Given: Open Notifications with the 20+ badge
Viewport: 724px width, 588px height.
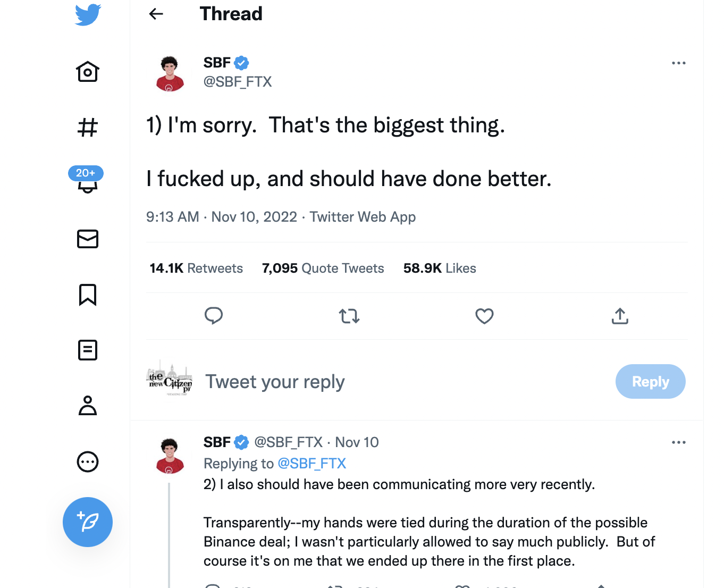Looking at the screenshot, I should point(88,183).
